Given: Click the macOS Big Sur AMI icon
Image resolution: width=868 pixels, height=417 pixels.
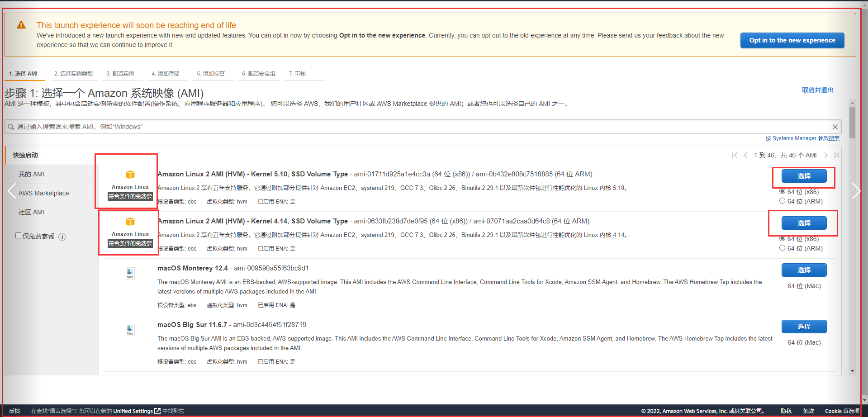Looking at the screenshot, I should click(x=130, y=330).
